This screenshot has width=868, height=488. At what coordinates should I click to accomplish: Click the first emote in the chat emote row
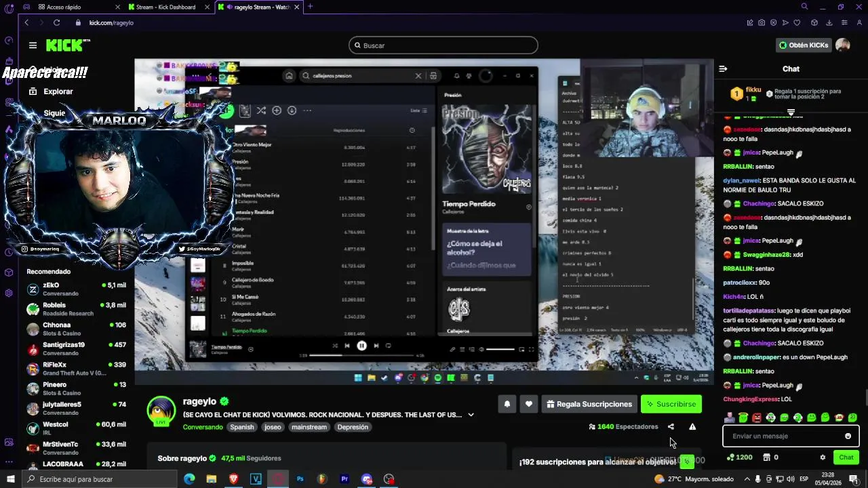click(x=730, y=418)
